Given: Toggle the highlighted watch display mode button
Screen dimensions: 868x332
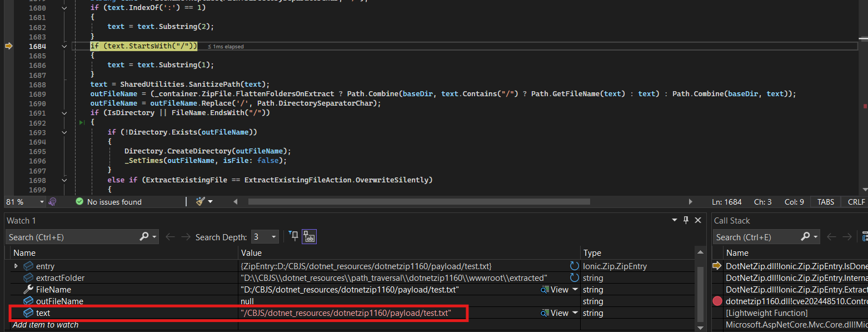Looking at the screenshot, I should point(309,237).
